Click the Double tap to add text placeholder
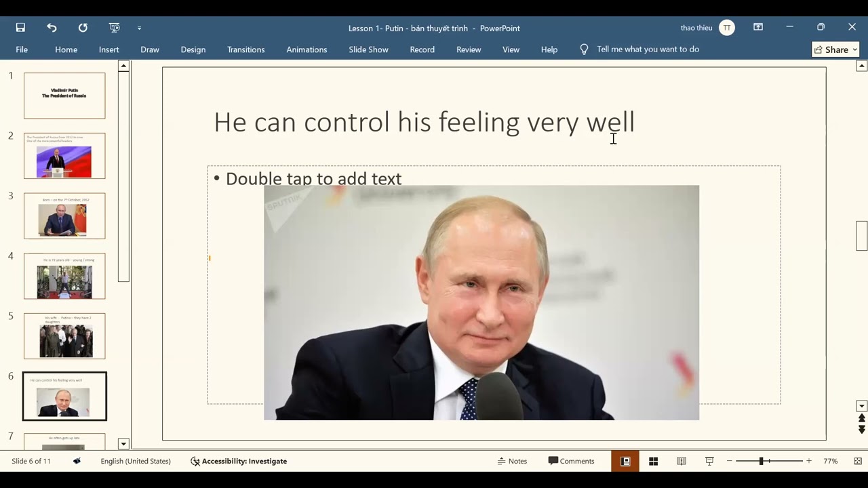 coord(313,178)
